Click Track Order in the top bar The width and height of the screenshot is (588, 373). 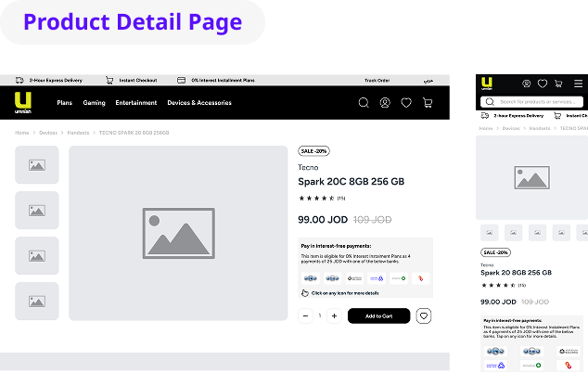(377, 81)
